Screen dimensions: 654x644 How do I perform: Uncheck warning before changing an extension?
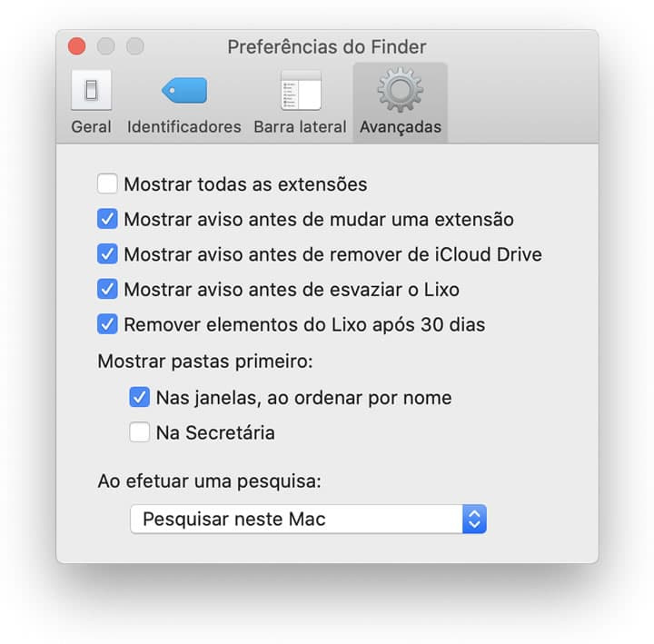point(108,220)
